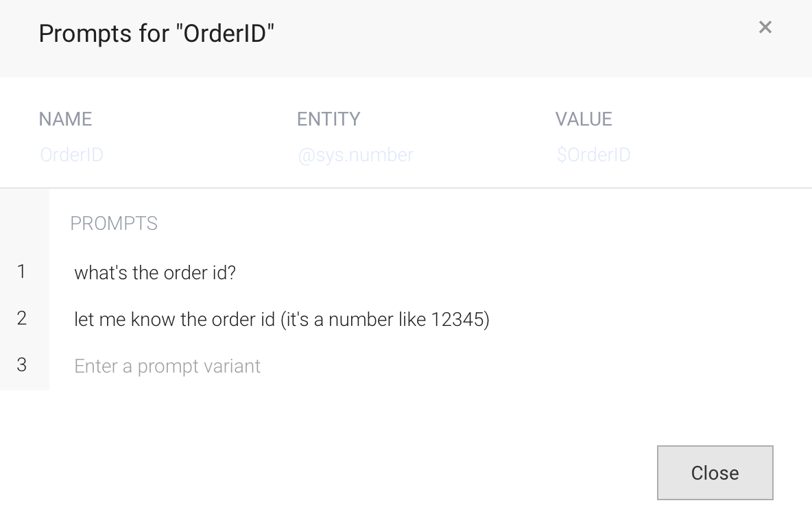This screenshot has width=812, height=516.
Task: Click row number 1 in the prompts list
Action: (x=21, y=272)
